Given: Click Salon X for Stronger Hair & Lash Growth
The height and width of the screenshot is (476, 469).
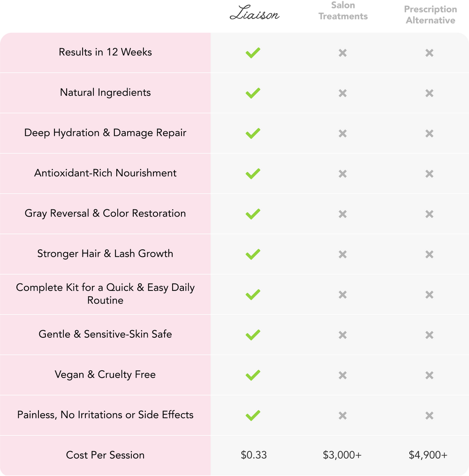Looking at the screenshot, I should click(x=343, y=254).
